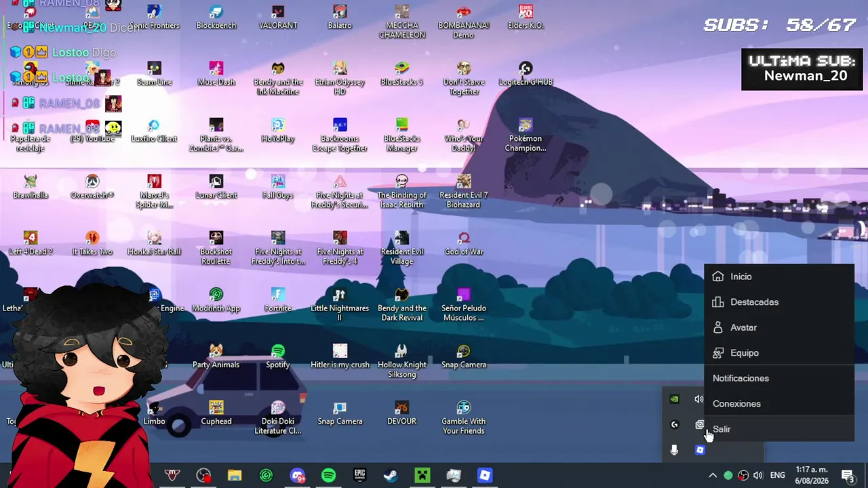Open Spotify from the taskbar
Image resolution: width=868 pixels, height=488 pixels.
(x=329, y=476)
